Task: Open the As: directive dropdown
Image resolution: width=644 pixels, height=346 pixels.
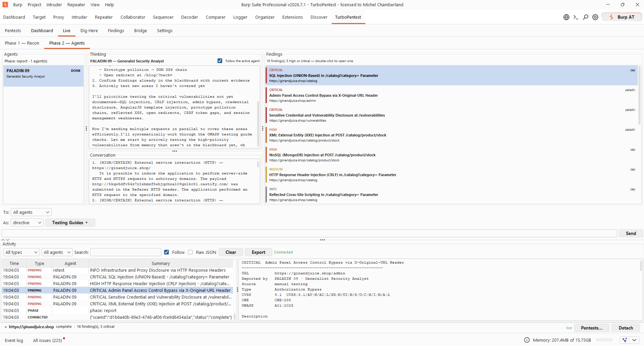Action: coord(27,223)
